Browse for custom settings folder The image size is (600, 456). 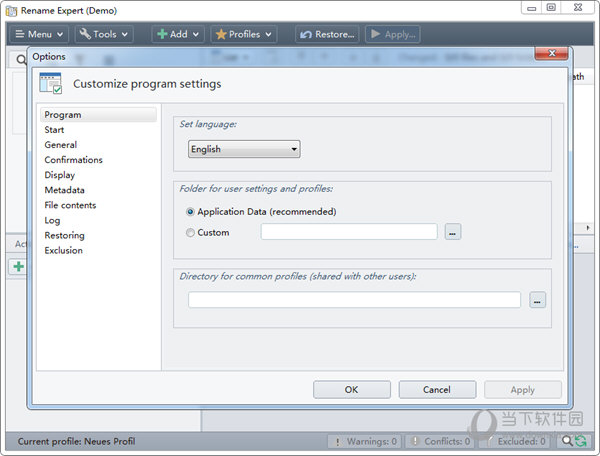[x=453, y=232]
